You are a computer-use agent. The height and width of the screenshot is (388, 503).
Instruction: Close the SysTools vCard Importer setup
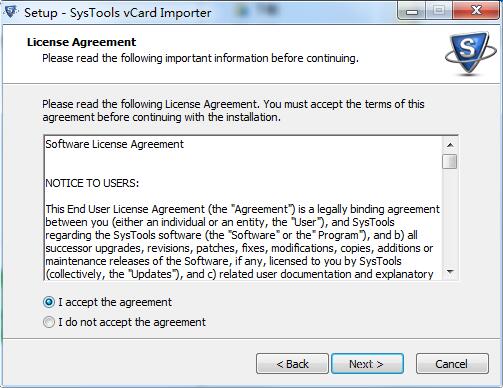476,11
